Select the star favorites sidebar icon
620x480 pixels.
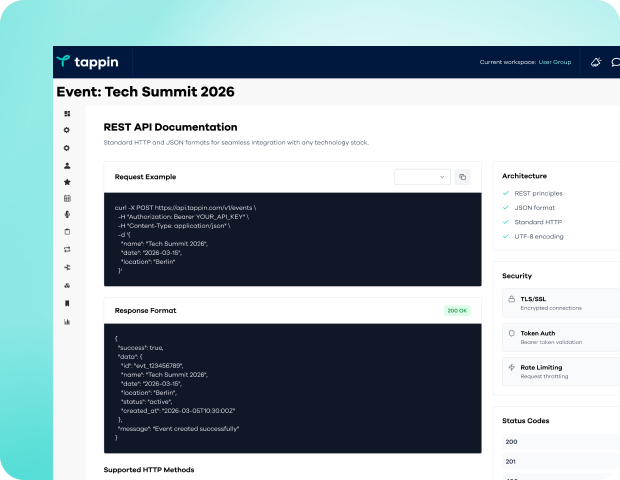point(67,182)
